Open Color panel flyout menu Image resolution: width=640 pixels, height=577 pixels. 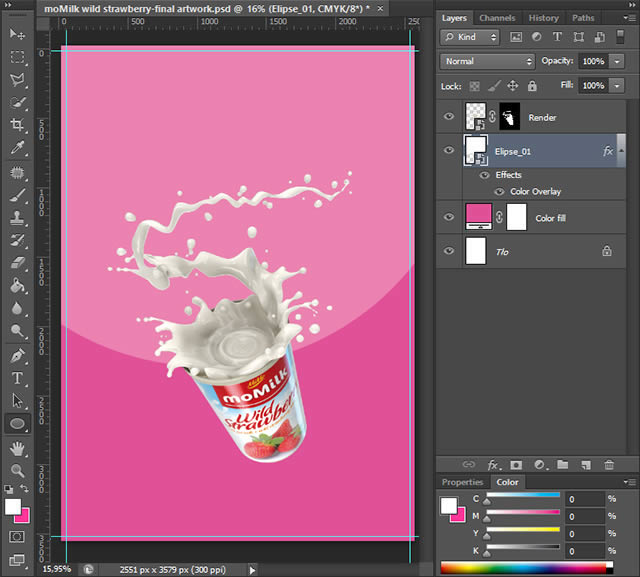pyautogui.click(x=629, y=482)
